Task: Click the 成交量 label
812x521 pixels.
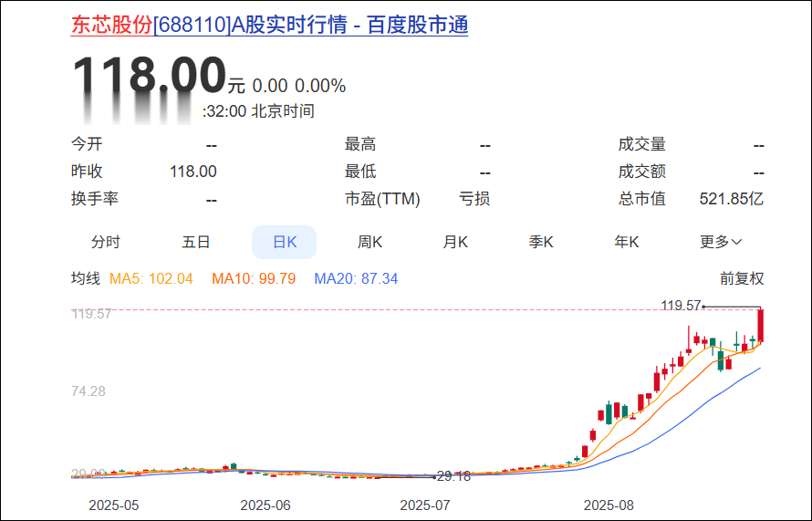Action: 641,144
